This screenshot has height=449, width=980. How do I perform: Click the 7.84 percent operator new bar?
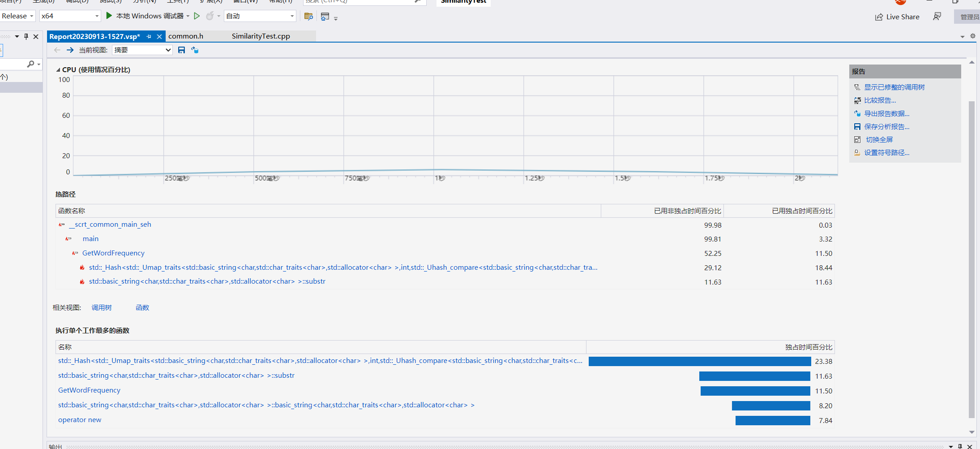[773, 420]
